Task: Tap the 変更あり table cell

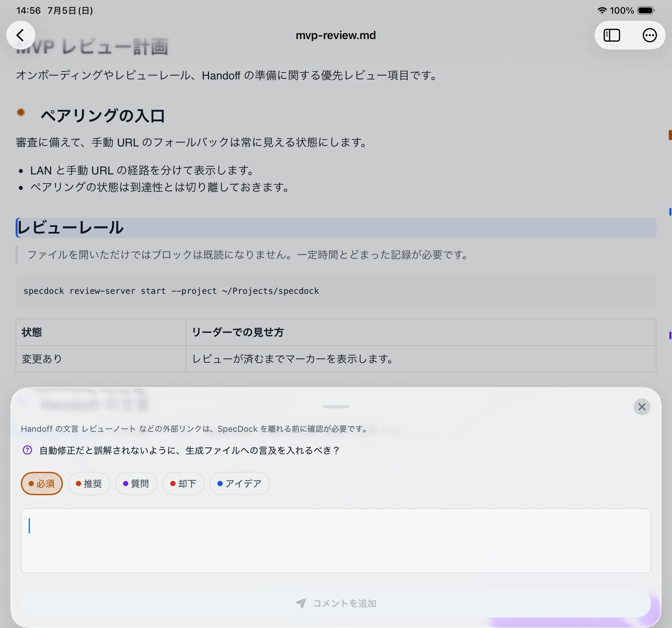Action: point(101,359)
